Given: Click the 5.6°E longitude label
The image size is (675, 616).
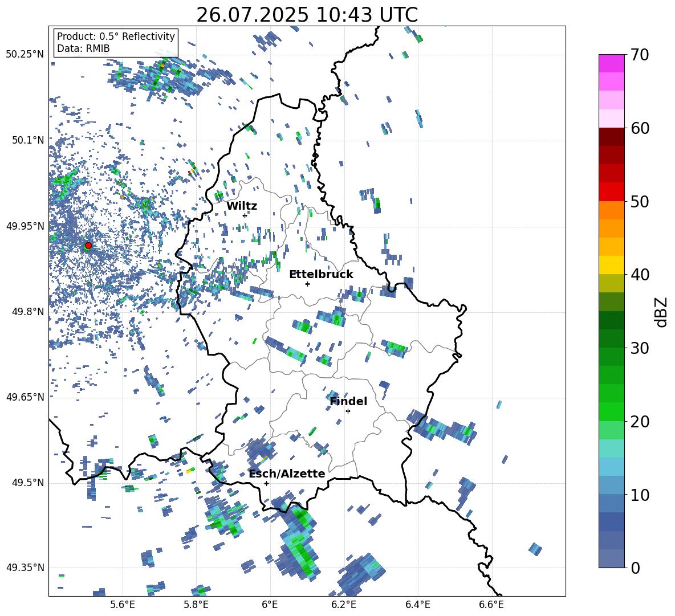Looking at the screenshot, I should pos(123,605).
